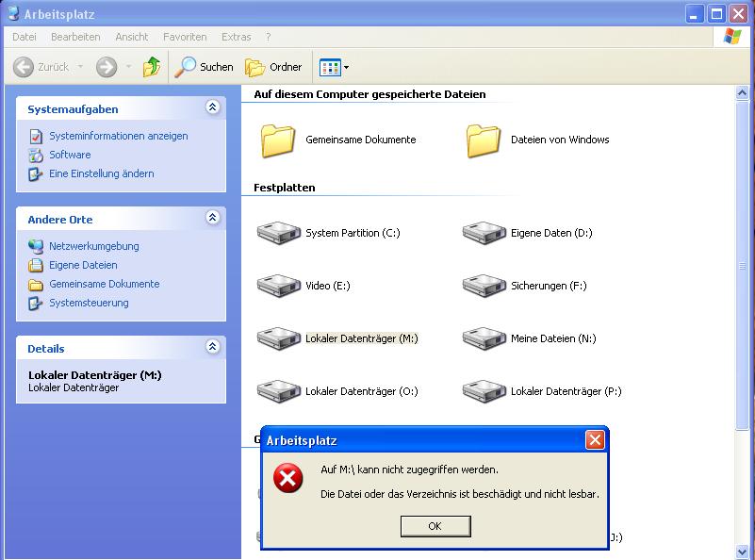755x560 pixels.
Task: Click the Software add/remove icon
Action: (x=36, y=155)
